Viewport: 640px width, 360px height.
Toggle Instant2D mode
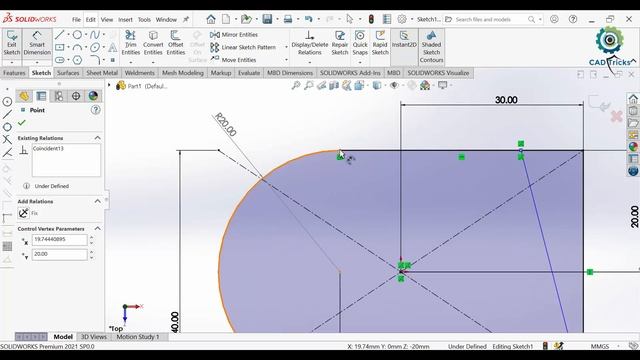point(404,40)
